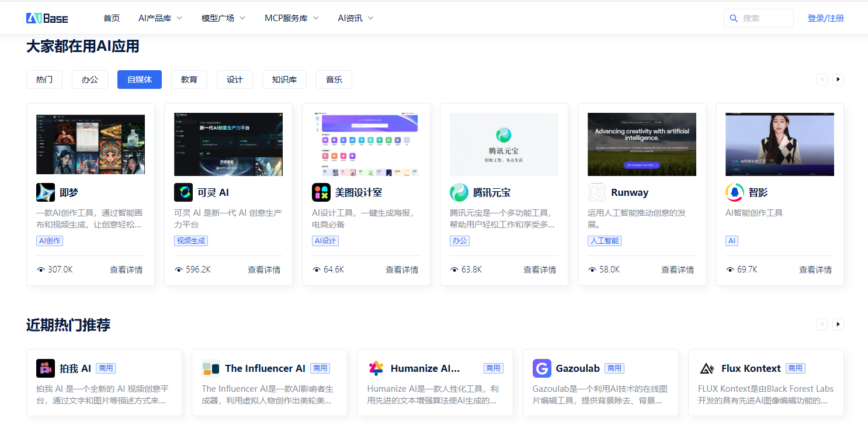Image resolution: width=868 pixels, height=442 pixels.
Task: Click the AIBase logo
Action: point(47,18)
